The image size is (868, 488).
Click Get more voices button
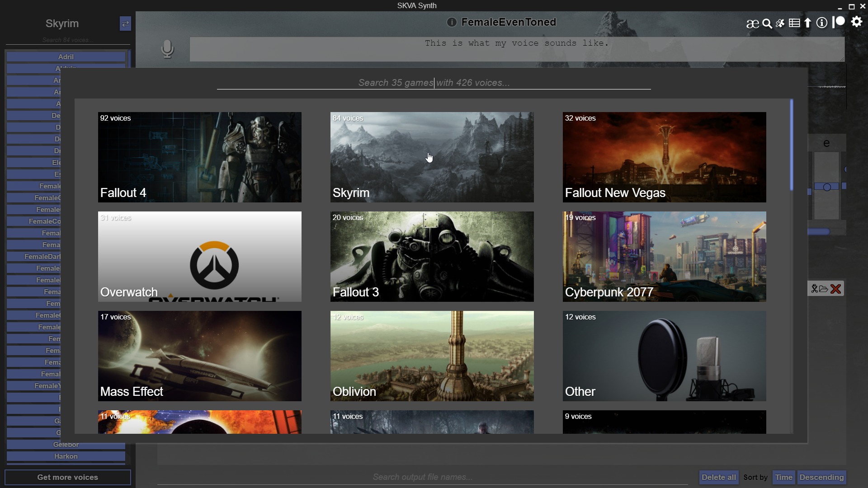click(67, 477)
